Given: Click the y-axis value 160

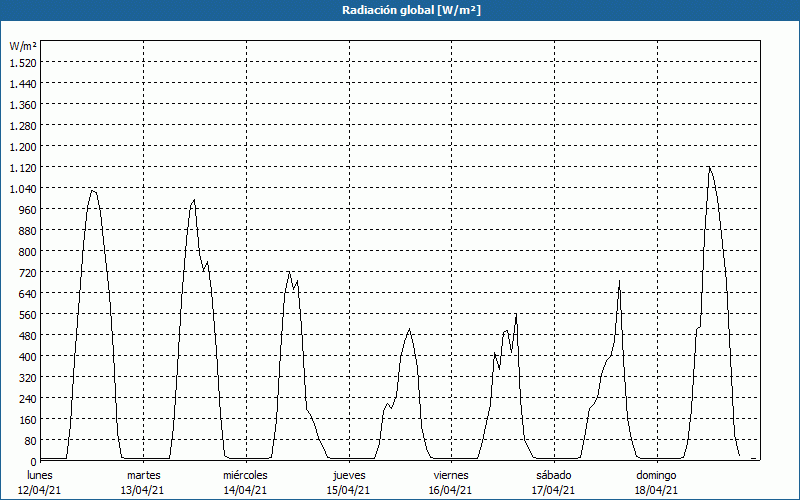Looking at the screenshot, I should click(28, 420).
